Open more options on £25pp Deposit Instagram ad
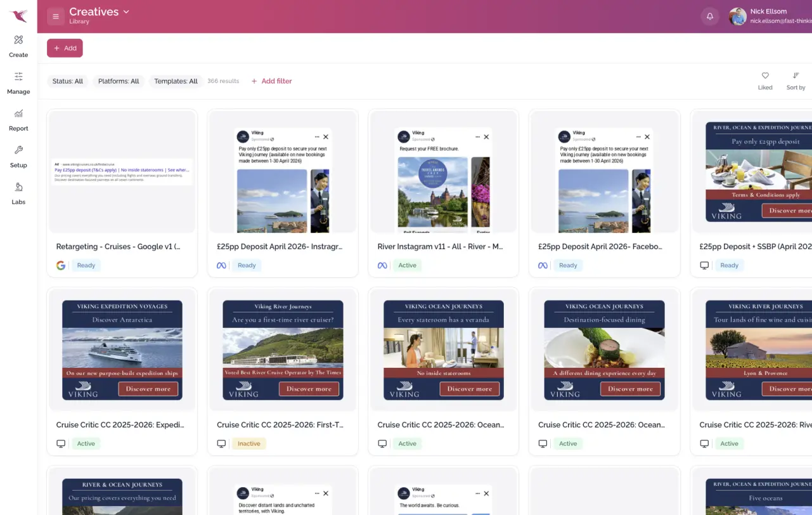The height and width of the screenshot is (515, 812). tap(317, 136)
